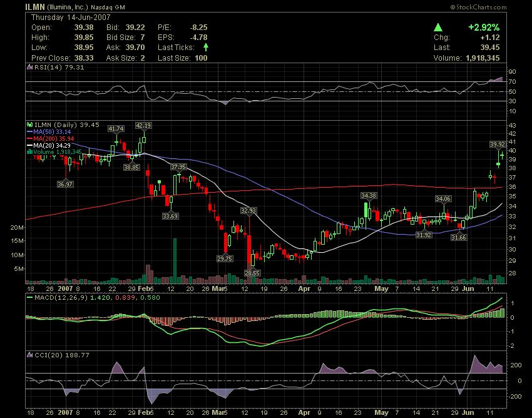Viewport: 532px width, 418px height.
Task: Click the CCI(20) indicator icon
Action: (x=30, y=355)
